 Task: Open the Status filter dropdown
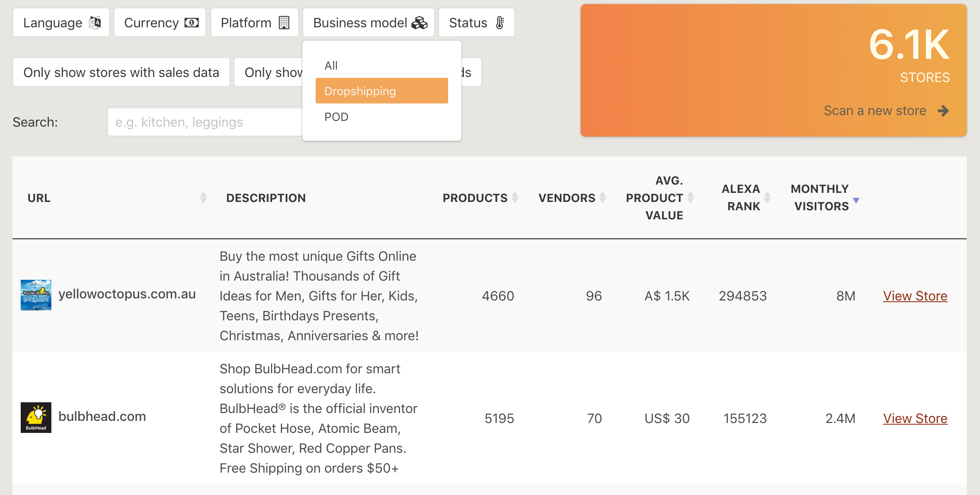click(476, 22)
